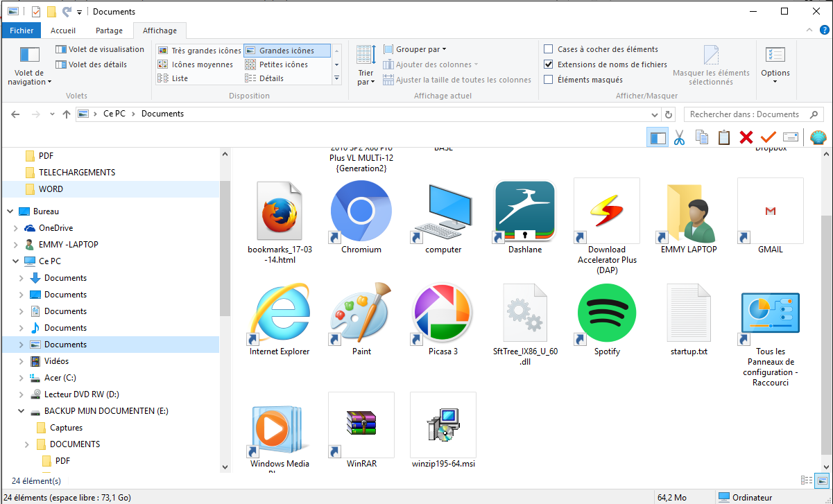Click the scissors Cut toolbar icon
This screenshot has height=504, width=833.
pyautogui.click(x=679, y=137)
